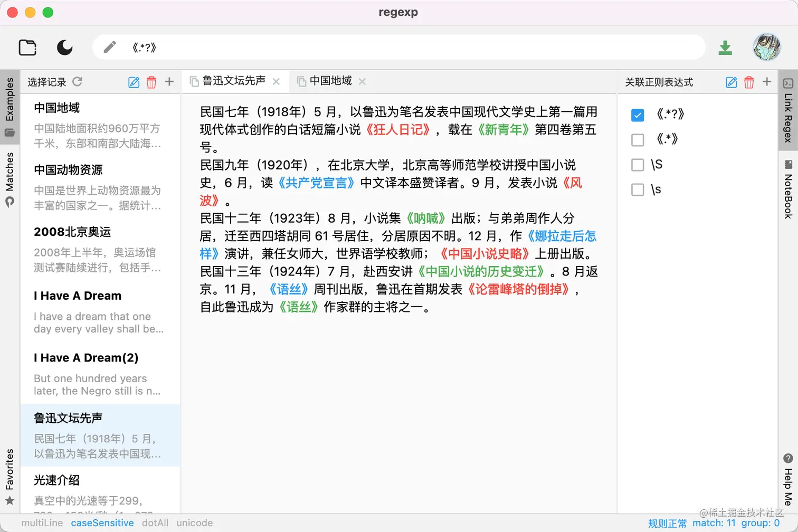The width and height of the screenshot is (798, 532).
Task: Delete the linked regular expression
Action: (749, 82)
